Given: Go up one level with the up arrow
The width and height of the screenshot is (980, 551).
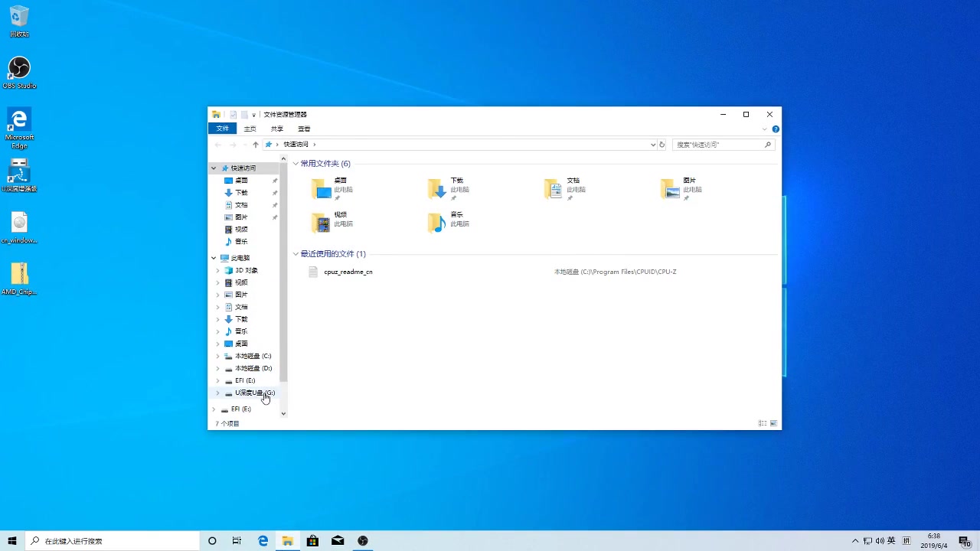Looking at the screenshot, I should (256, 145).
